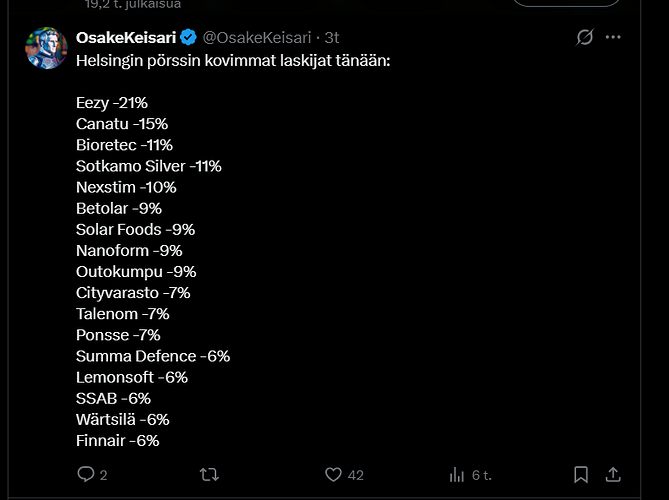Image resolution: width=669 pixels, height=500 pixels.
Task: Click the blue verified badge
Action: tap(188, 38)
